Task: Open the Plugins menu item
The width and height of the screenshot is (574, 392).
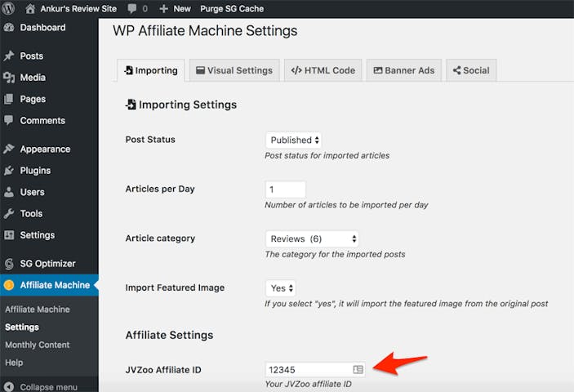Action: pyautogui.click(x=35, y=171)
